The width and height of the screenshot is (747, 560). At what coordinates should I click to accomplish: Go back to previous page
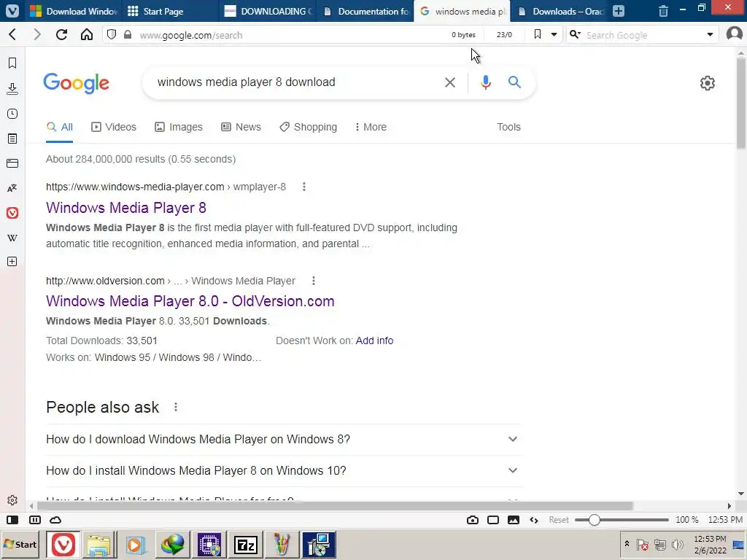click(x=13, y=34)
